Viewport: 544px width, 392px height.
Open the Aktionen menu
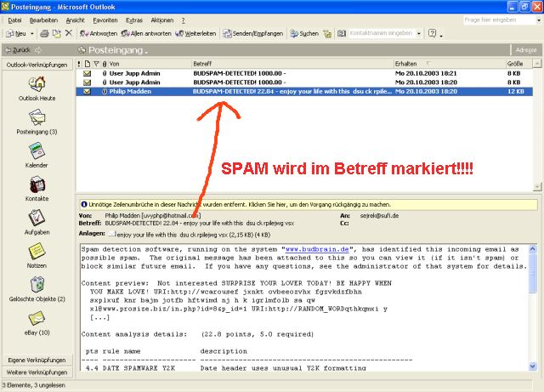tap(163, 19)
